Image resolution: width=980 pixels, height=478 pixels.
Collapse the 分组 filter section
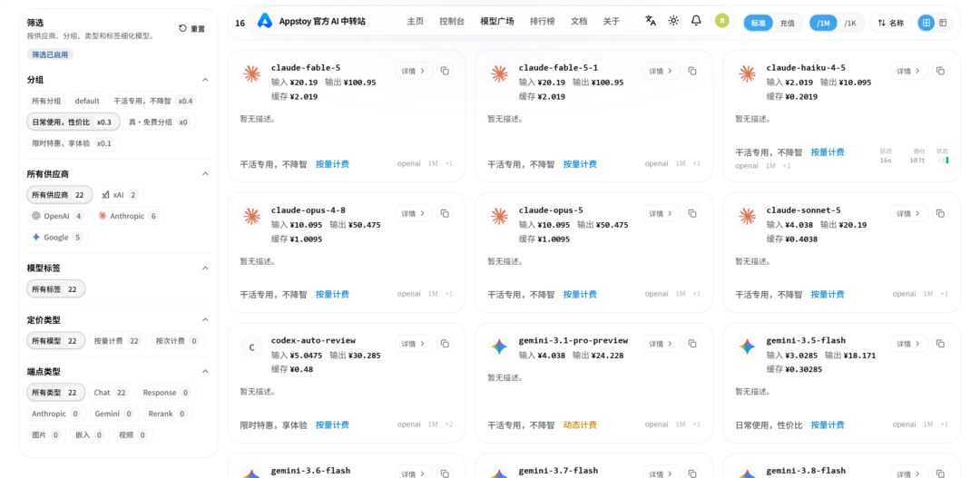click(x=205, y=80)
